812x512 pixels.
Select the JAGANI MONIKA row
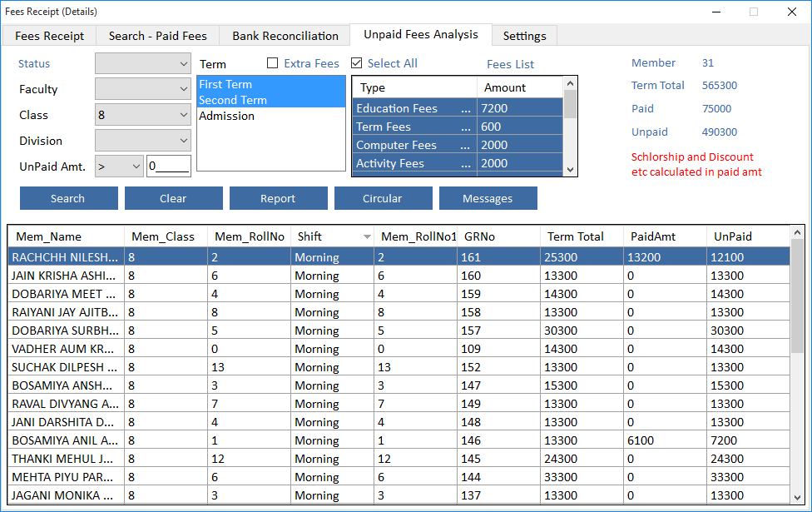pos(399,495)
